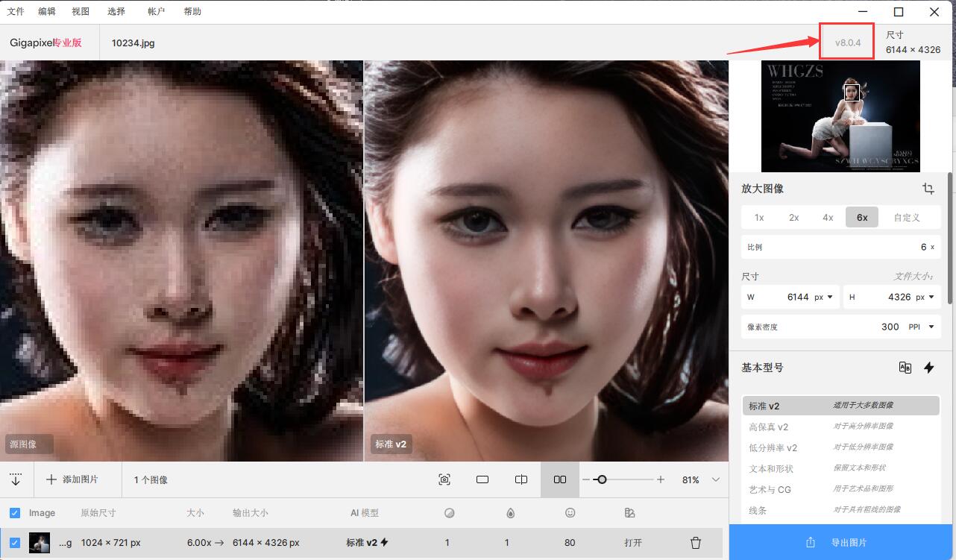Click the export share icon
The height and width of the screenshot is (560, 956).
[811, 543]
